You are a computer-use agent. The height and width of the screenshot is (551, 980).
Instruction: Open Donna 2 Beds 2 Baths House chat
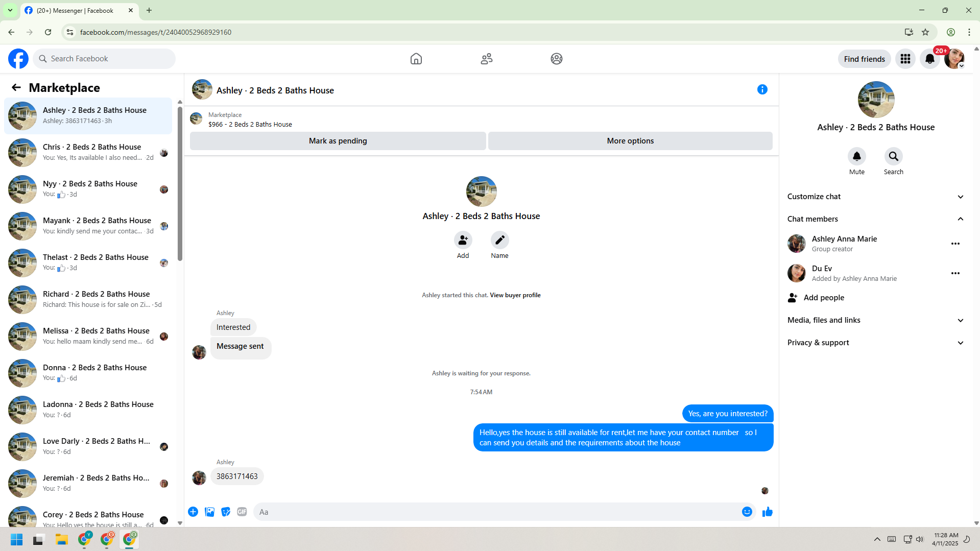pyautogui.click(x=88, y=373)
